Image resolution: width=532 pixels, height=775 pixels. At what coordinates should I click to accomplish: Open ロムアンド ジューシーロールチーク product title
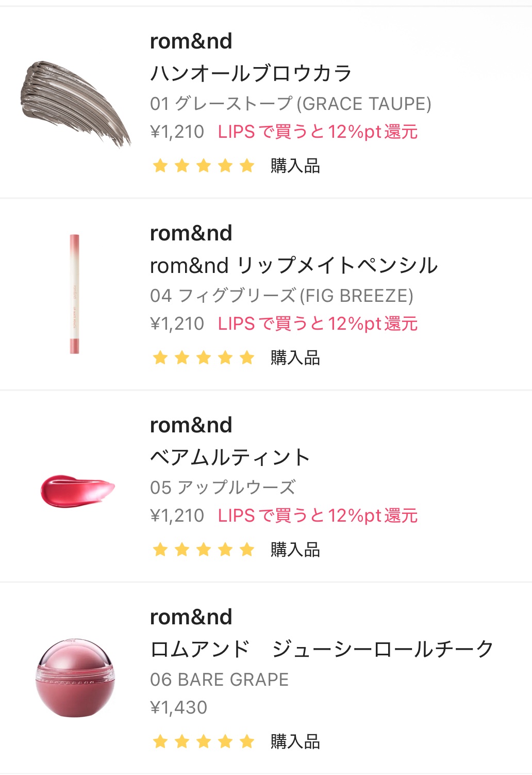[322, 649]
